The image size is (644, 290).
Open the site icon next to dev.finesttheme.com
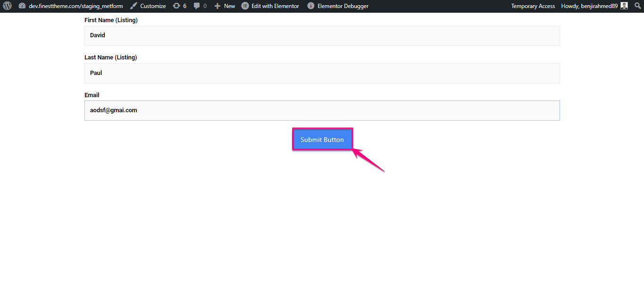point(22,6)
